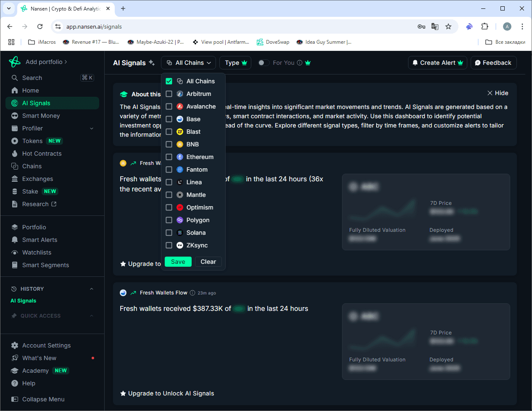
Task: Click the Ethereum chain icon in list
Action: tap(180, 157)
